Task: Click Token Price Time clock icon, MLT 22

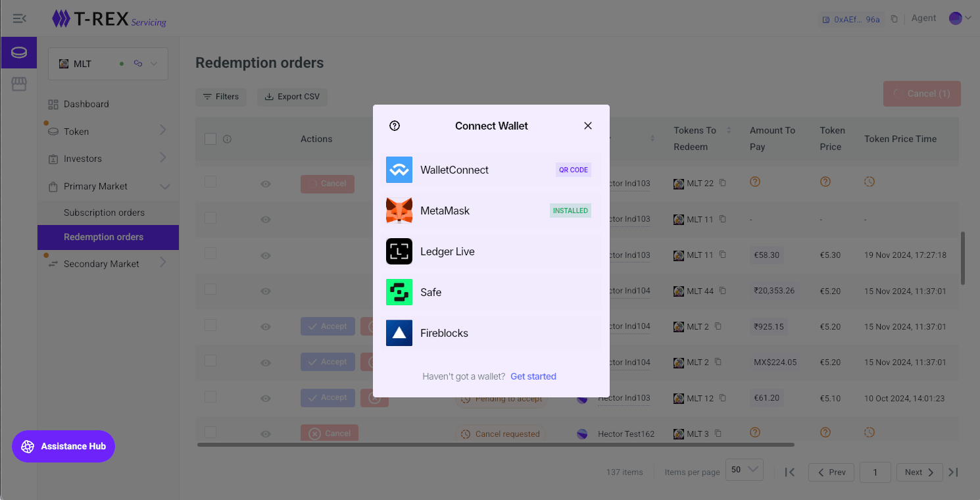Action: 870,182
